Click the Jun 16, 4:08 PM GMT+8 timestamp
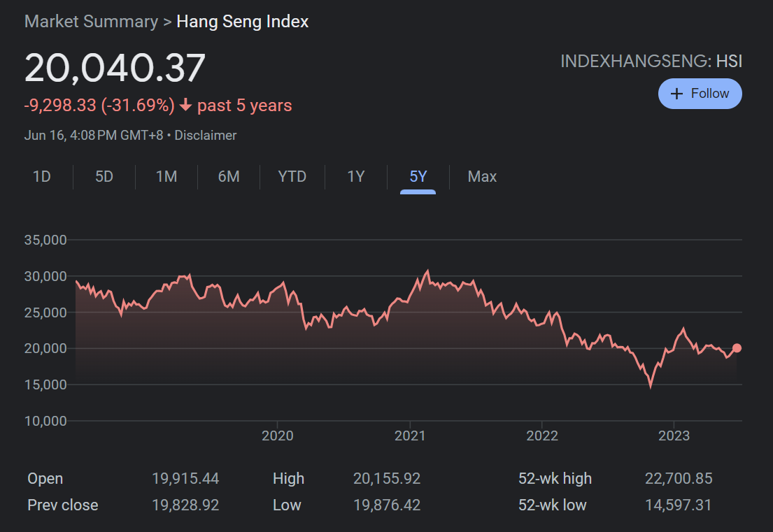Viewport: 773px width, 532px height. coord(94,136)
